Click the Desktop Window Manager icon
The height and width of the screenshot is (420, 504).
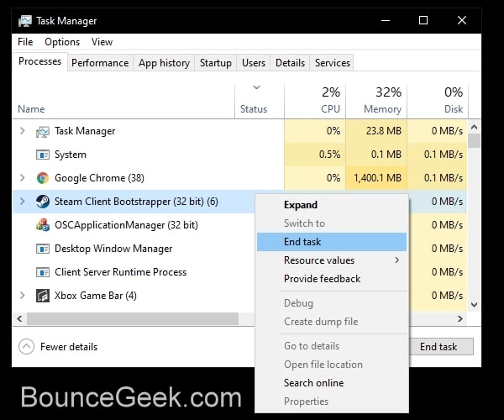[x=43, y=249]
